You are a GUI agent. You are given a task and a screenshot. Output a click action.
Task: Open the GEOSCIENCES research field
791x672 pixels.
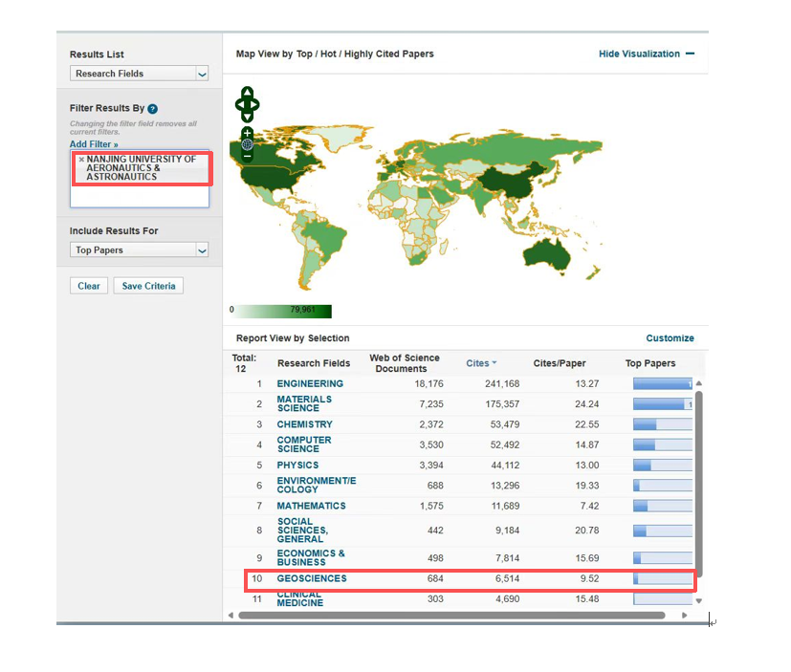coord(312,578)
